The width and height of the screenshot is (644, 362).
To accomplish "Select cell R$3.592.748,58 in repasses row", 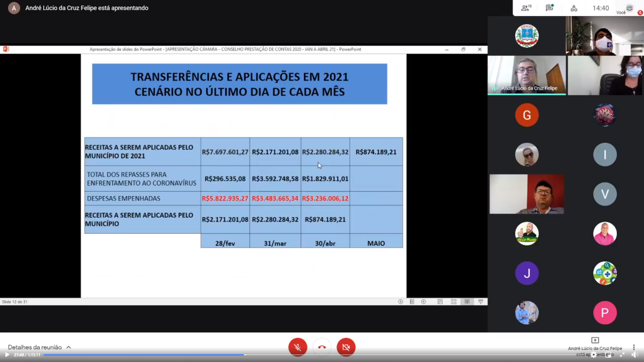I will 275,179.
